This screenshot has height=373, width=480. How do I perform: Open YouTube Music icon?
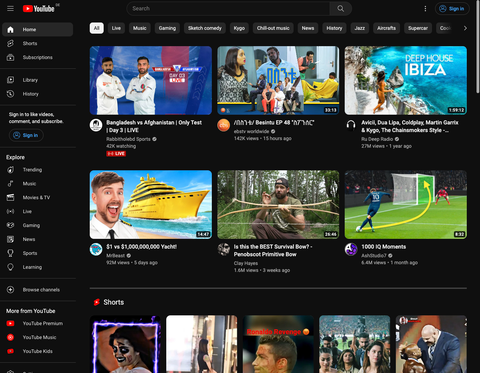pos(10,337)
